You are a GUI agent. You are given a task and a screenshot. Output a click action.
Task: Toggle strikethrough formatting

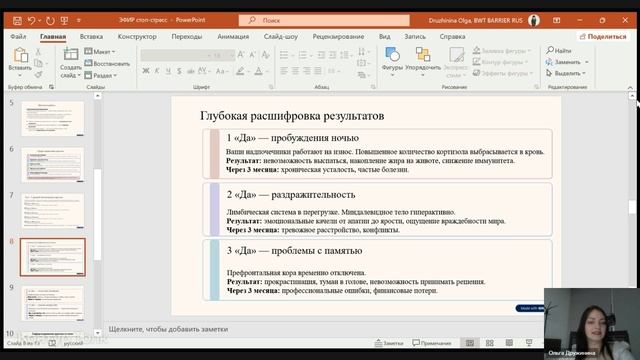click(x=191, y=71)
